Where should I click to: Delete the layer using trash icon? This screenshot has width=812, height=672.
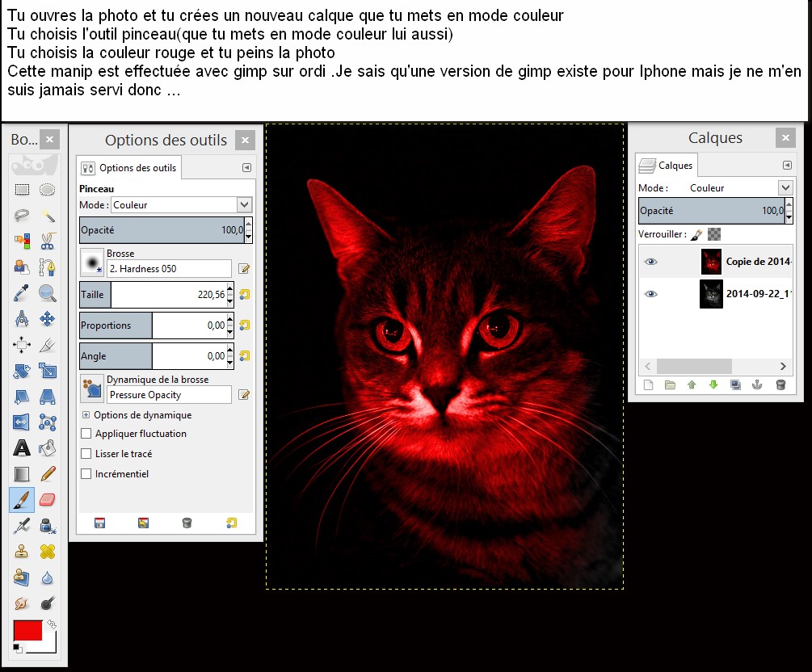781,384
